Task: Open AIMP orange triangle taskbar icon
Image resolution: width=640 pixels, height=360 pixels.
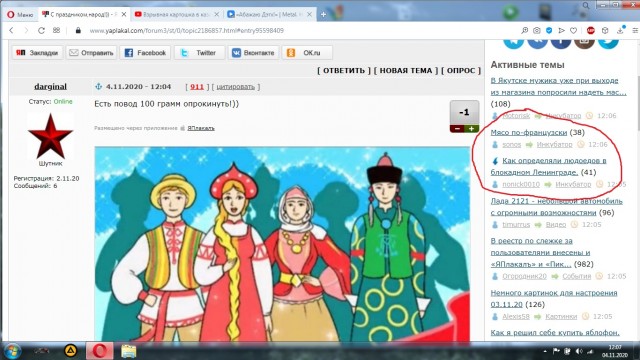Action: tap(71, 350)
